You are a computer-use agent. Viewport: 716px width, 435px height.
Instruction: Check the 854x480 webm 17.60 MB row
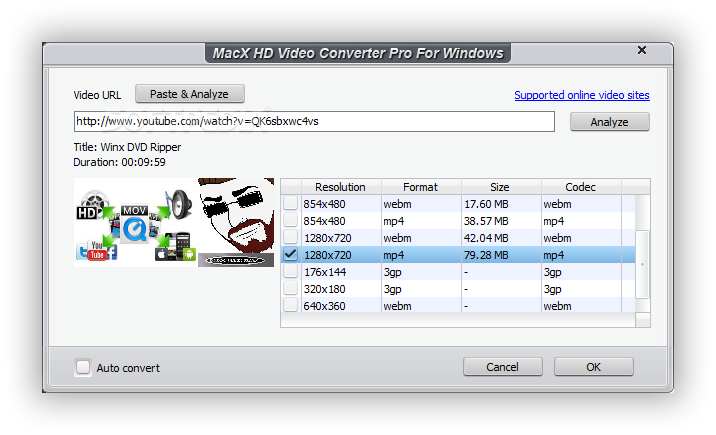[290, 204]
